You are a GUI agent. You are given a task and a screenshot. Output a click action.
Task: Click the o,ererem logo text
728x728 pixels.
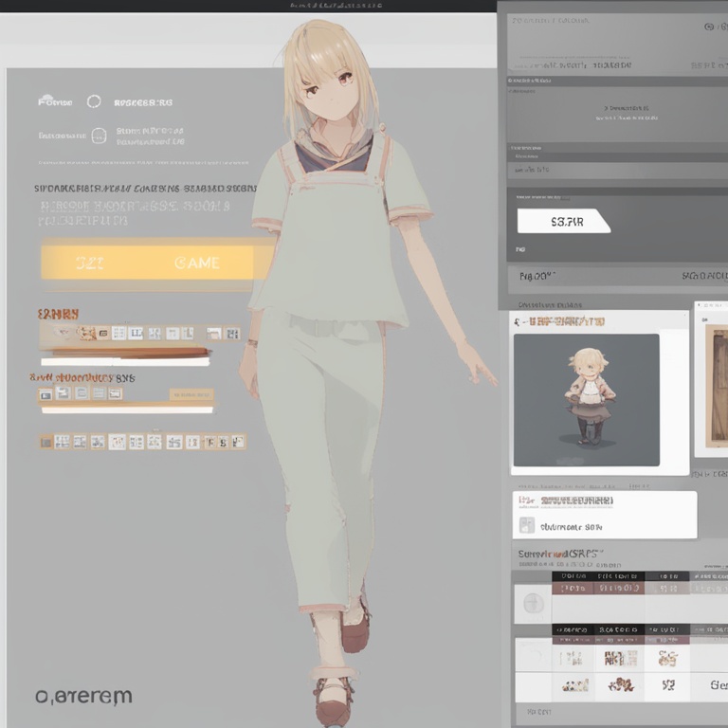[84, 697]
